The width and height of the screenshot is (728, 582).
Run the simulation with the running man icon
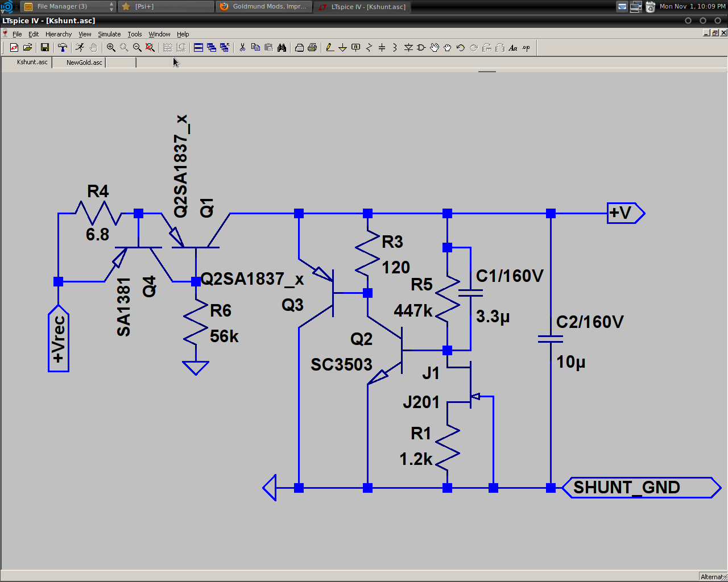point(80,48)
